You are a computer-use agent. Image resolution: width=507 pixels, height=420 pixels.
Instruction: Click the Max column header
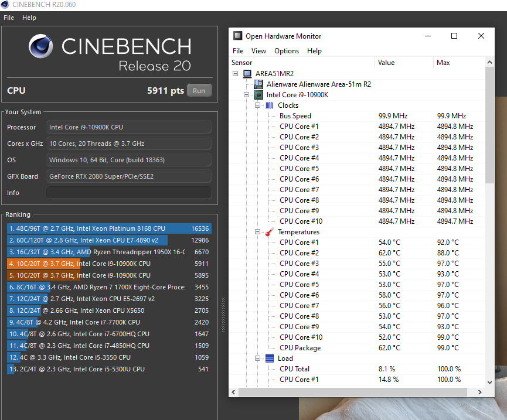point(459,63)
